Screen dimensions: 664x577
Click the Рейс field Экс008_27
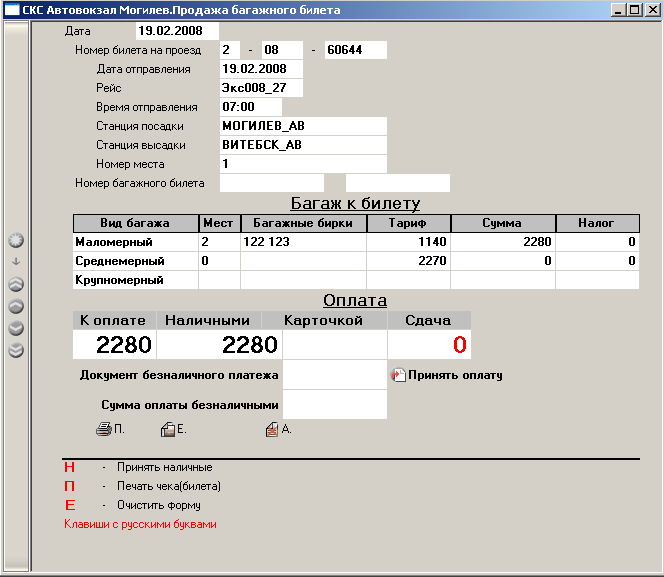(261, 88)
